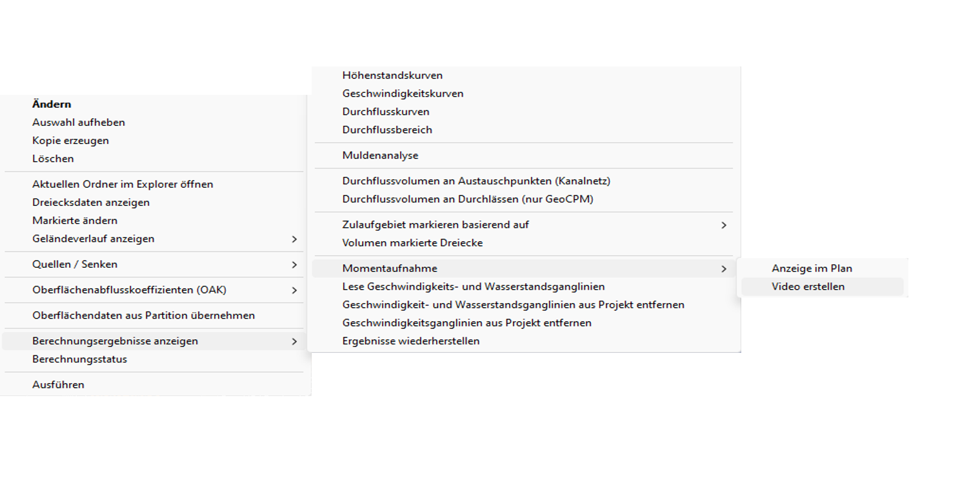Select Volumen markierte Dreiecke
Viewport: 980px width, 489px height.
[412, 243]
